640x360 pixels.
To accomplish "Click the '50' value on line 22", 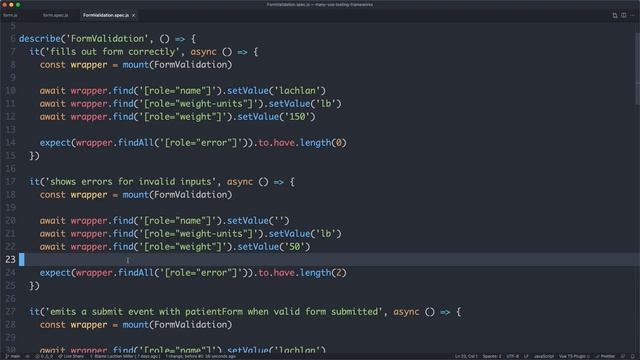I will click(x=294, y=247).
